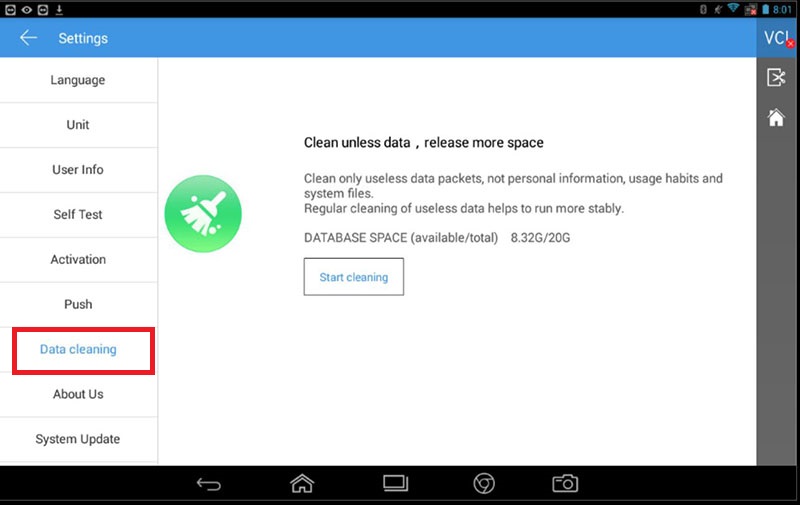This screenshot has height=505, width=800.
Task: Open the About Us page
Action: point(78,394)
